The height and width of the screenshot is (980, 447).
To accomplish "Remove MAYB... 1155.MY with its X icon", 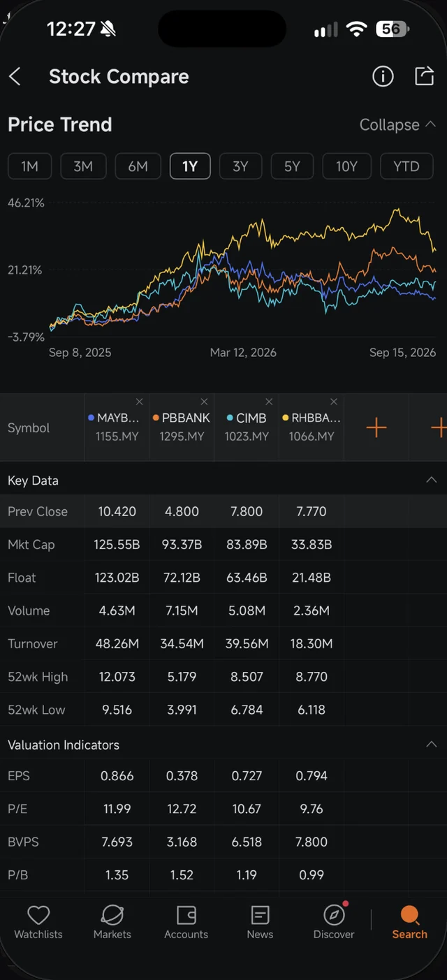I will point(139,402).
